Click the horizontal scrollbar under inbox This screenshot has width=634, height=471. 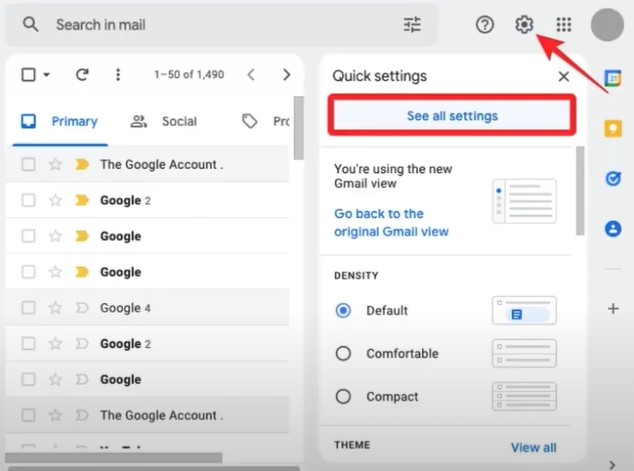[x=114, y=458]
